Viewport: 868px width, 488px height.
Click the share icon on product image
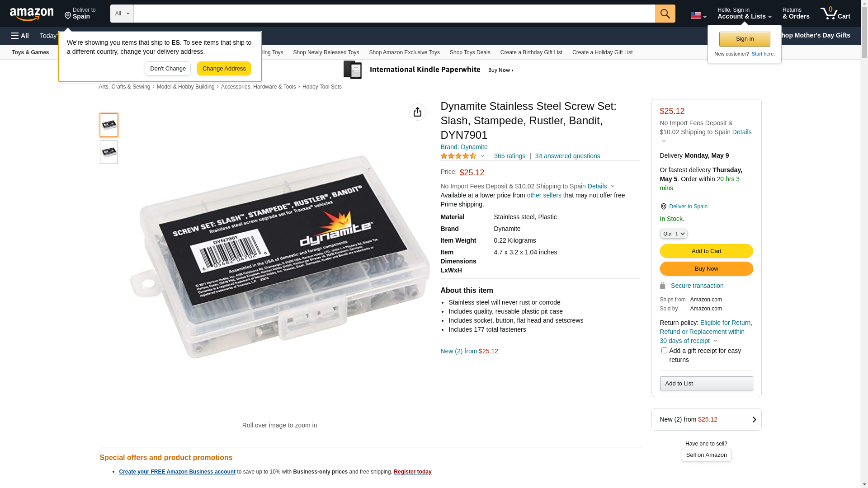(x=417, y=112)
